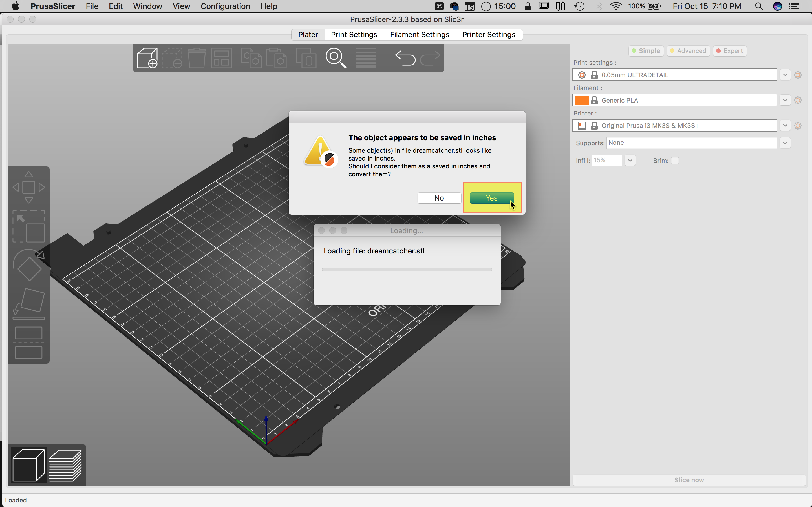Click the Undo arrow icon
Screen dimensions: 812x507
click(x=405, y=58)
